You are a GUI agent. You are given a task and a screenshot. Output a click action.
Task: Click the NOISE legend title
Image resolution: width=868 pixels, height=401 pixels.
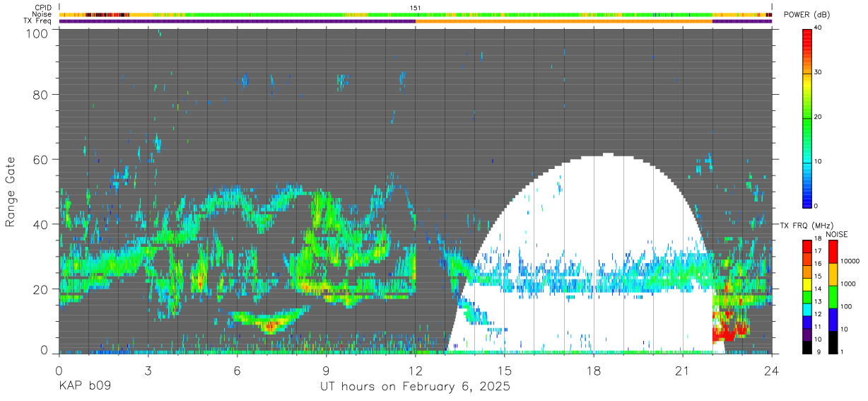pos(836,234)
